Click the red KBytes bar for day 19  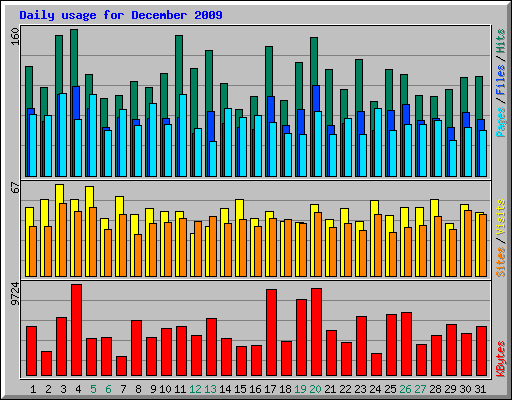(301, 338)
